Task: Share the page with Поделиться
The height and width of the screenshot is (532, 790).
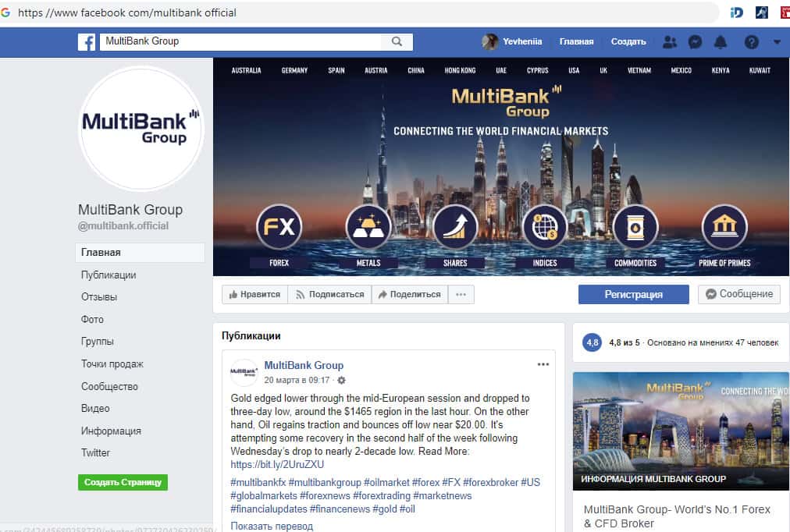Action: (410, 294)
